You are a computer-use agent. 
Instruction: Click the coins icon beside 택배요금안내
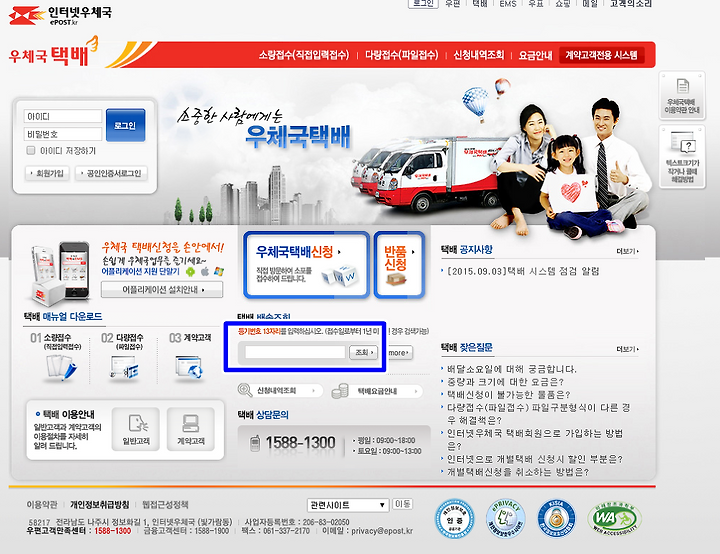coord(340,391)
